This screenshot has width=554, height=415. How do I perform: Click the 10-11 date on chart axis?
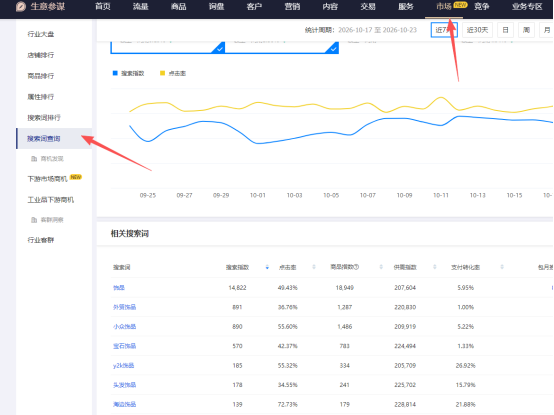(441, 195)
